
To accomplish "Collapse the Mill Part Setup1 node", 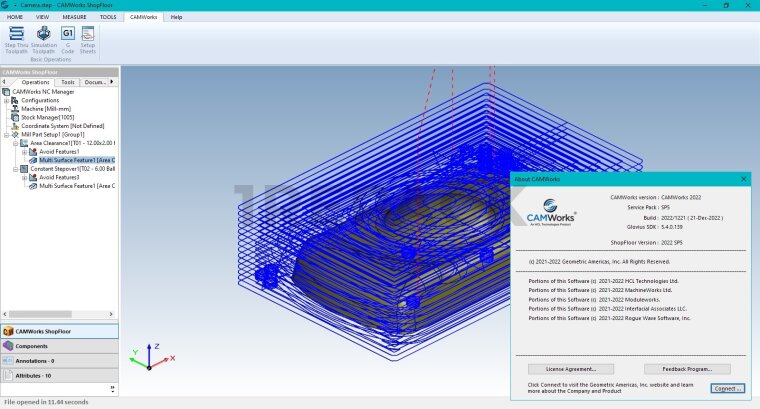I will (6, 134).
